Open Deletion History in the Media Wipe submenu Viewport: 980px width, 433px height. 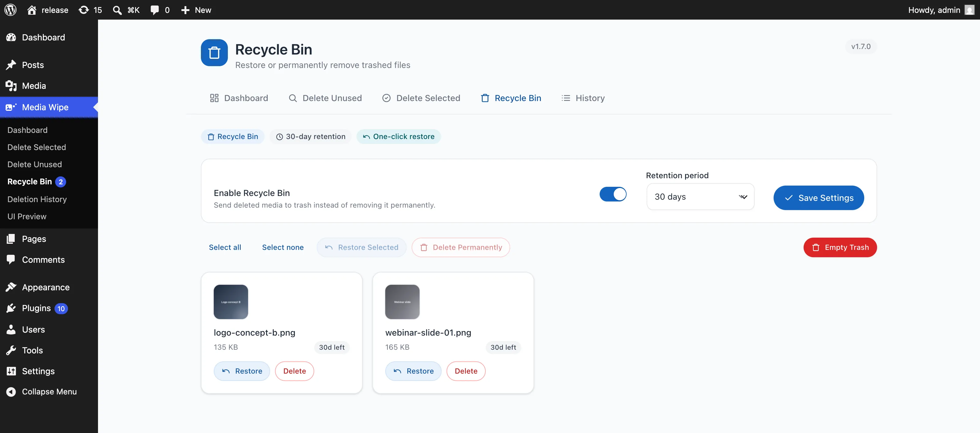[x=37, y=199]
